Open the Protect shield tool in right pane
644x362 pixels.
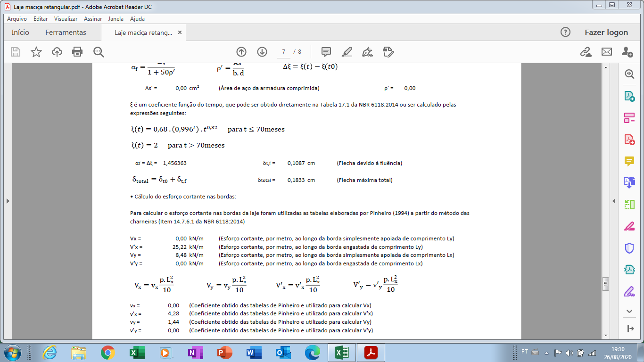coord(629,248)
